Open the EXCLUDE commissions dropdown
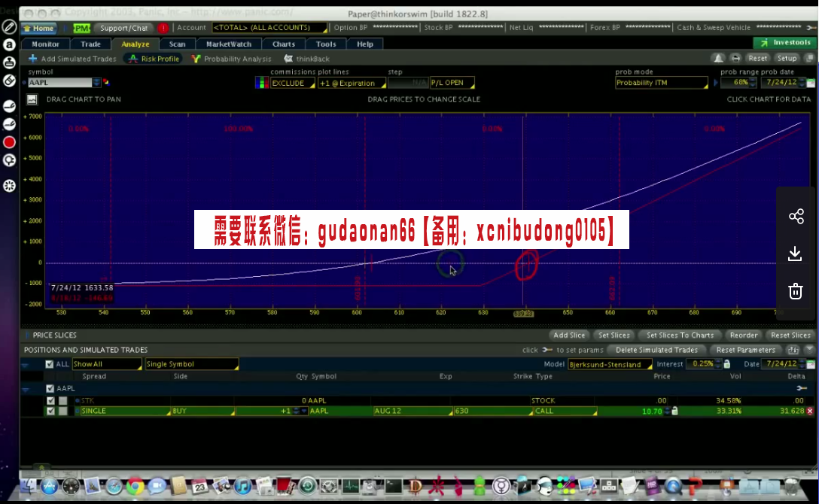Screen dimensions: 819x504 tap(293, 83)
